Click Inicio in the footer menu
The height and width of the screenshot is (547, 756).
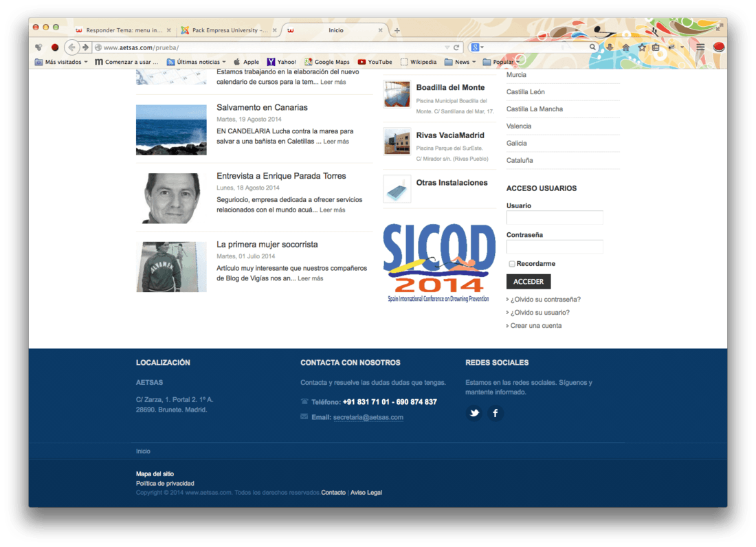[x=143, y=451]
